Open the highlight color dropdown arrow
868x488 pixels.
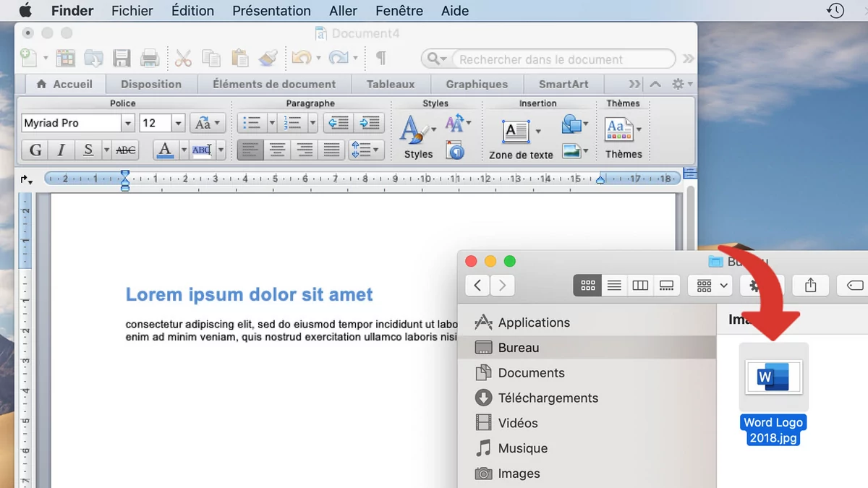(221, 150)
